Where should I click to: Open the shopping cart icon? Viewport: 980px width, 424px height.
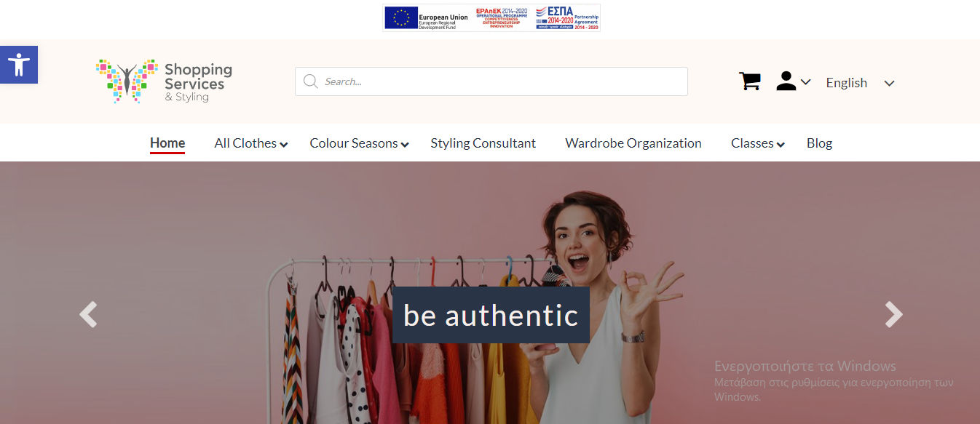point(749,81)
